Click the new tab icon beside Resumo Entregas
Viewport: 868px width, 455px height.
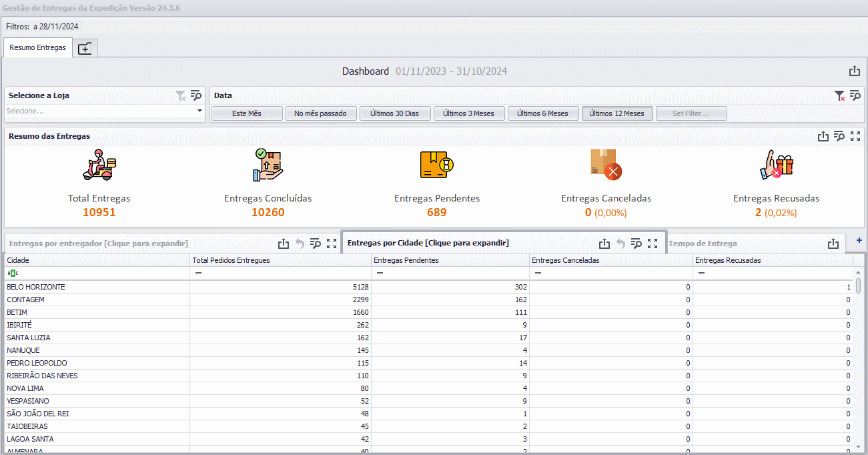[x=85, y=49]
